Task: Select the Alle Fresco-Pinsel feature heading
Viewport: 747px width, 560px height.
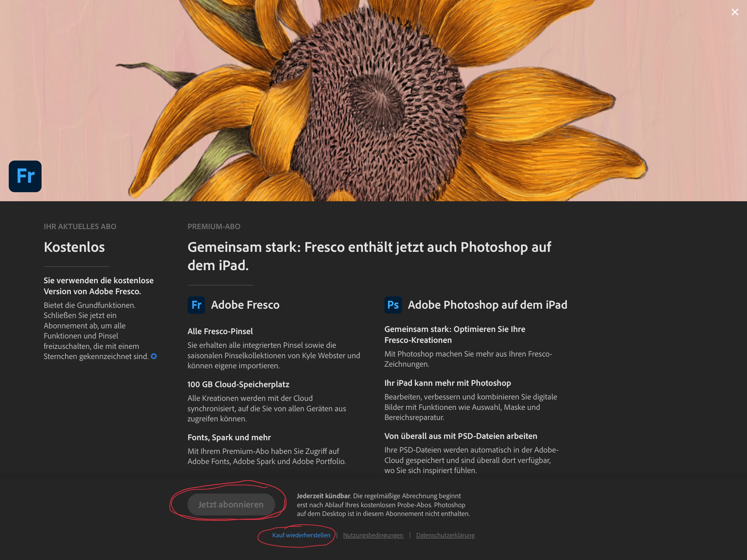Action: click(220, 331)
